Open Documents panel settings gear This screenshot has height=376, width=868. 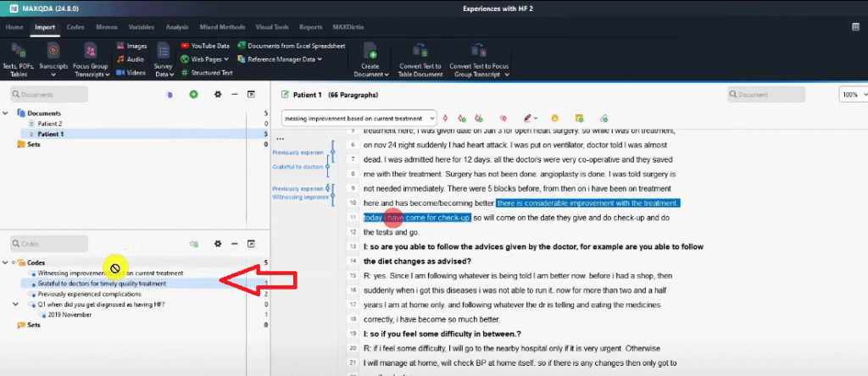tap(218, 95)
